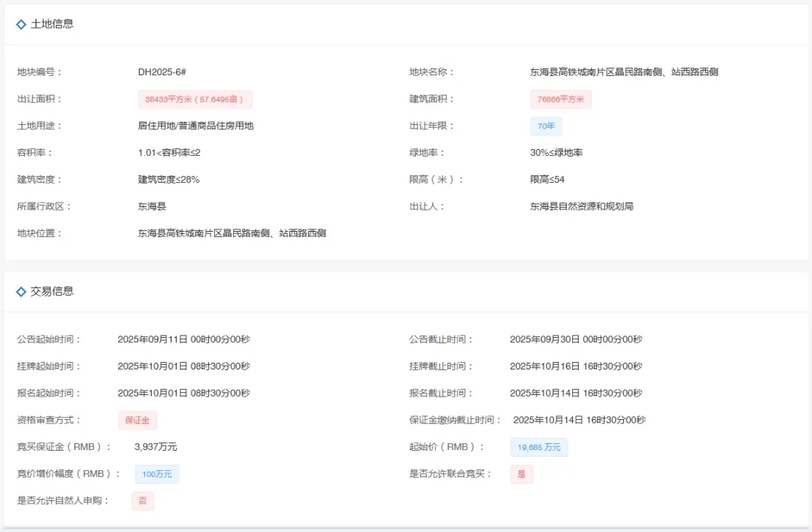Click the 挂牌截止时间 date value
Image resolution: width=812 pixels, height=532 pixels.
(576, 366)
